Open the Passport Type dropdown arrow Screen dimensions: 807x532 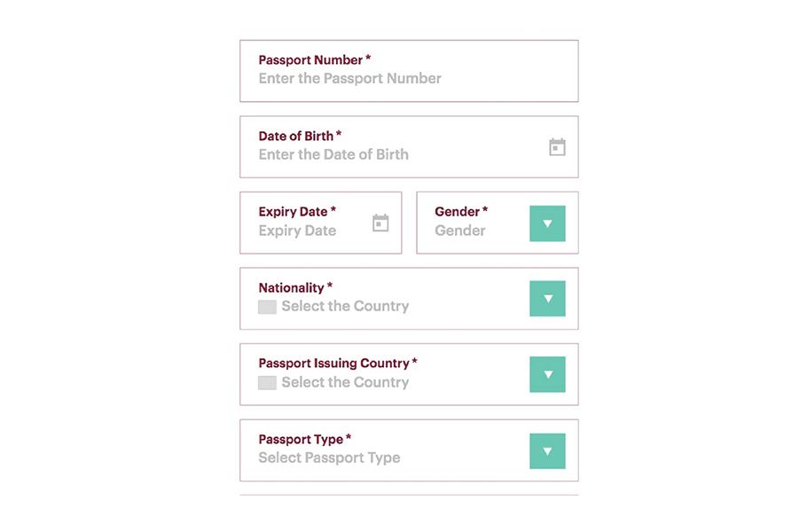[547, 450]
